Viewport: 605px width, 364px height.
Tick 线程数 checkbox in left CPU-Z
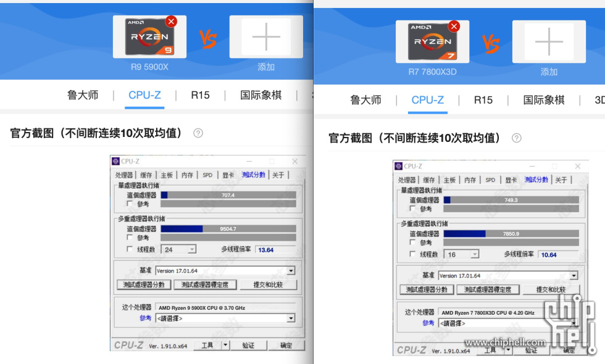click(x=130, y=249)
